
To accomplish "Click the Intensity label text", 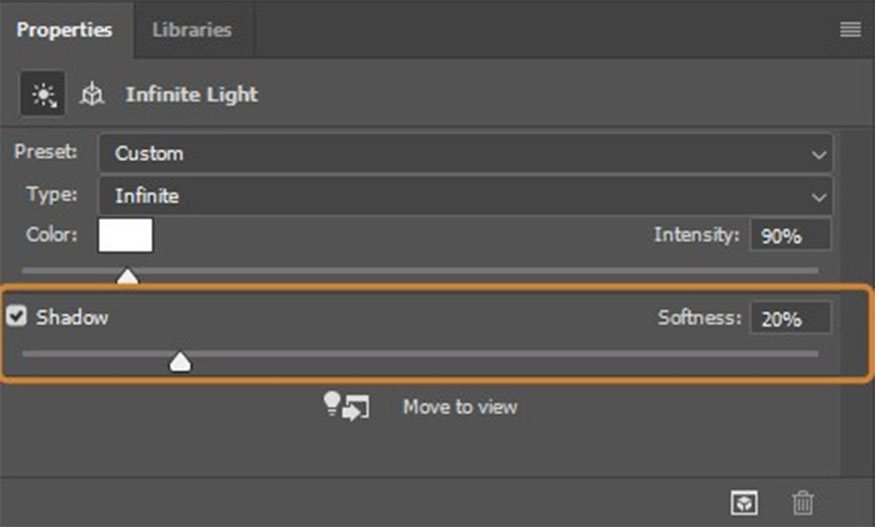I will (696, 236).
